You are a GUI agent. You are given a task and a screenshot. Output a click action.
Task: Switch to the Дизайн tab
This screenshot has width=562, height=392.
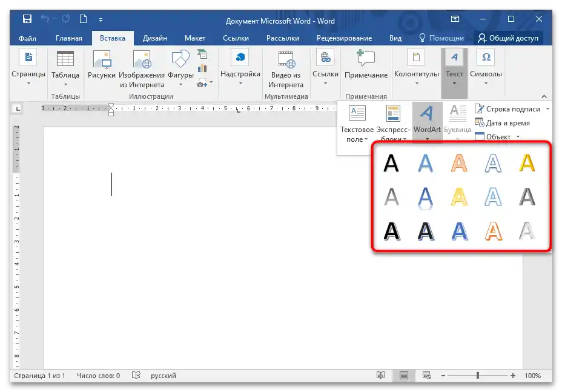[155, 38]
